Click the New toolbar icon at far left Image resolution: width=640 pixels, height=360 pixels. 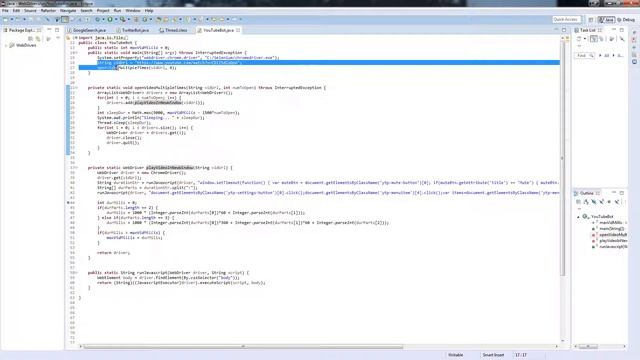[x=5, y=19]
